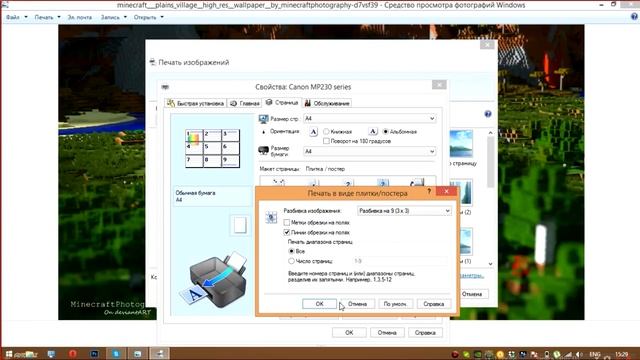Click the Обычная бумага A4 label
This screenshot has width=640, height=360.
(x=195, y=196)
